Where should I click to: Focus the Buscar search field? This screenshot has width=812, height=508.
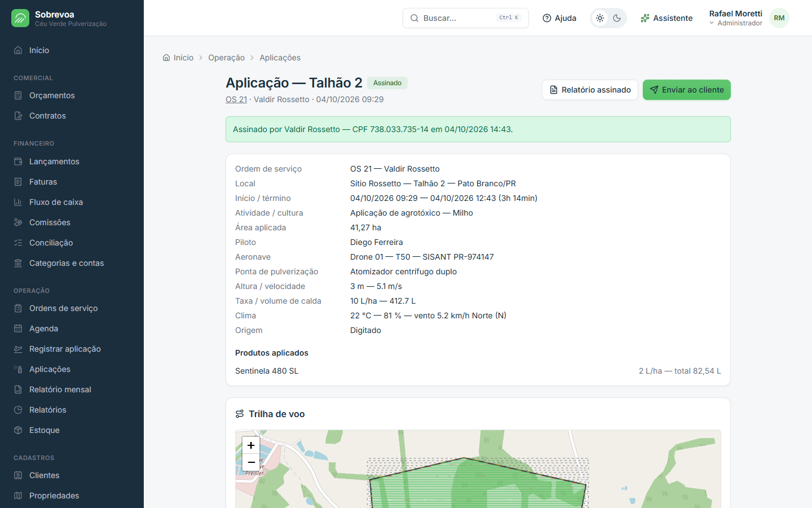pyautogui.click(x=466, y=18)
